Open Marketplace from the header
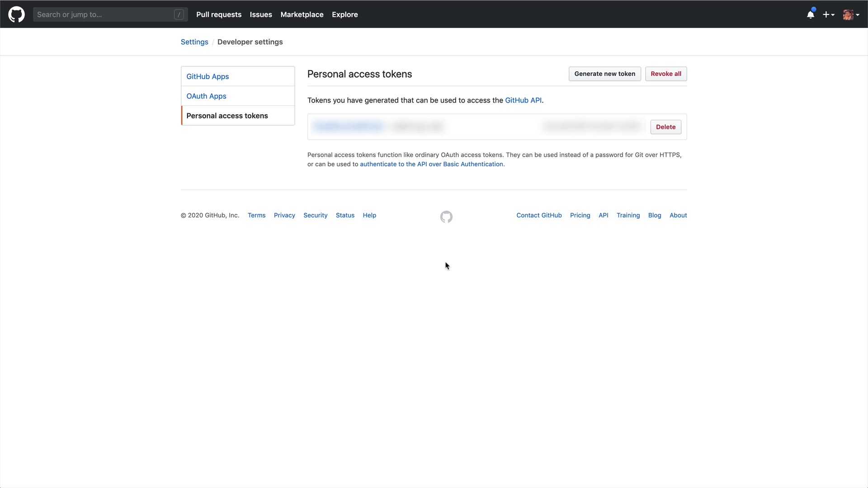This screenshot has height=488, width=868. 302,14
